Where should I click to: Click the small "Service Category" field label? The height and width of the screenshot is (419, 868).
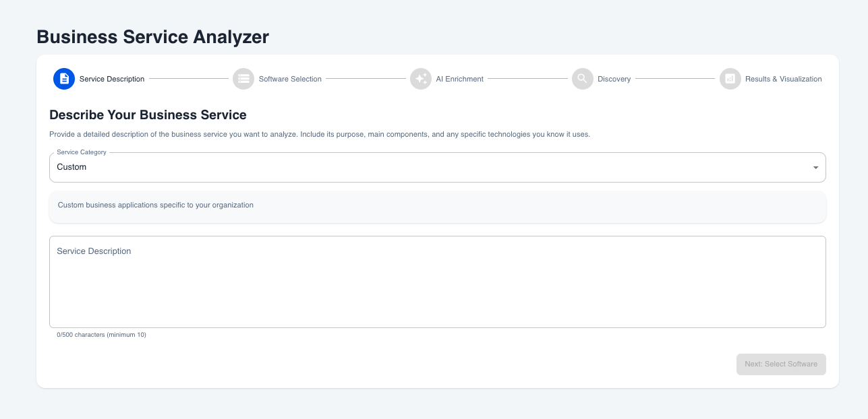click(82, 153)
